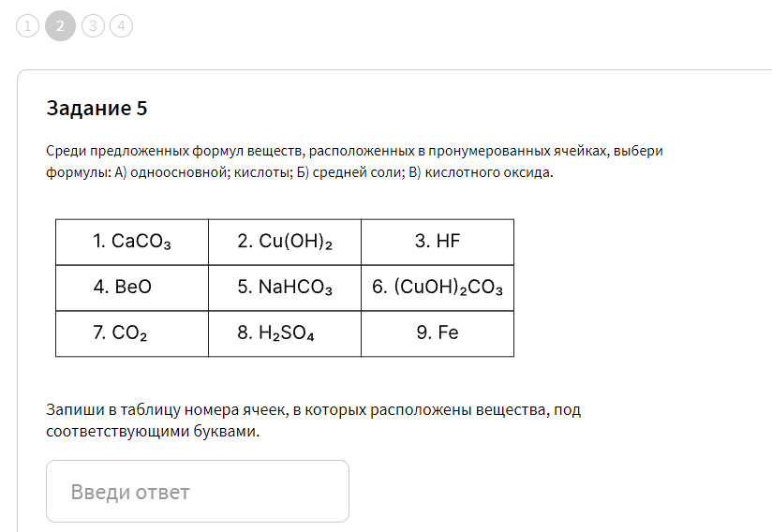Click the line starting "Среди предложенных формул"
This screenshot has width=772, height=532.
[x=354, y=151]
